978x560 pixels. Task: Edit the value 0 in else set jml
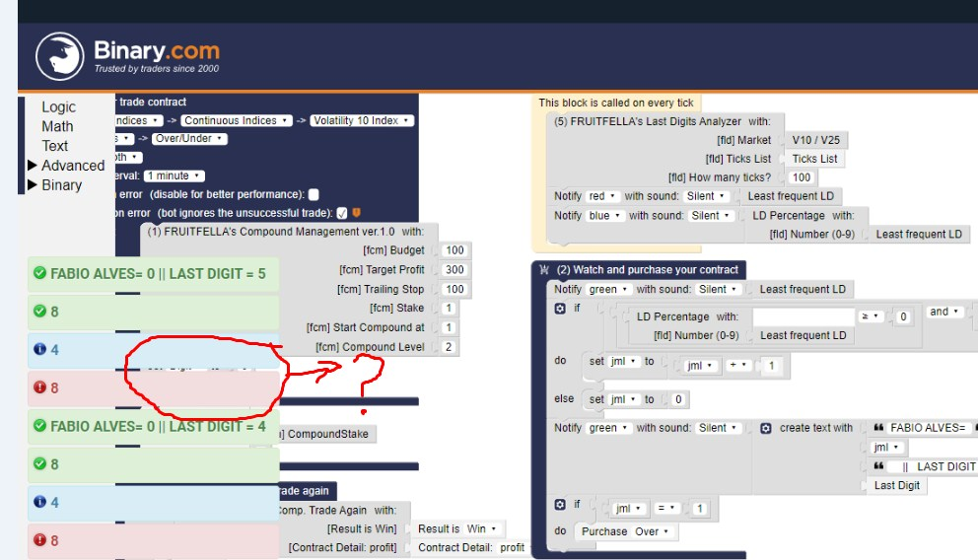(x=678, y=399)
